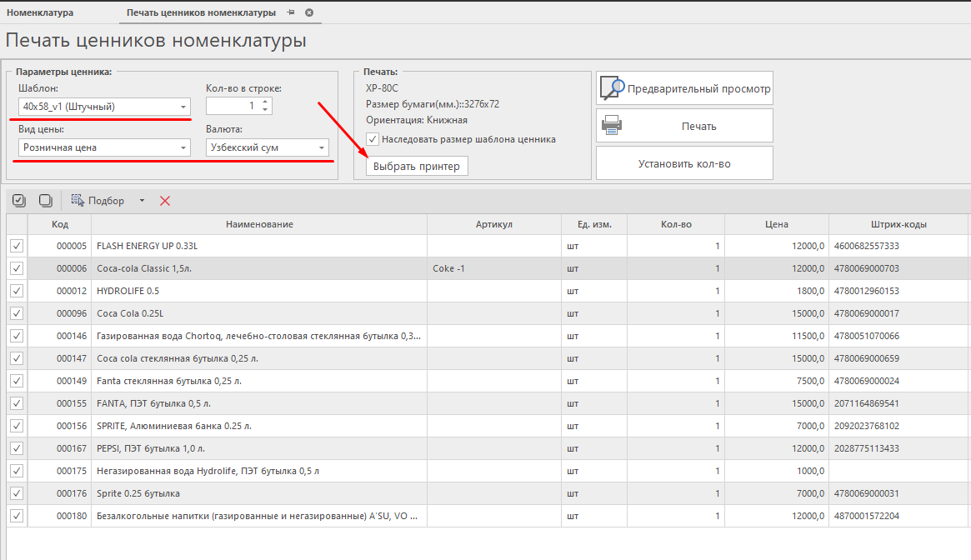971x560 pixels.
Task: Toggle Наследовать размер шаблона ценника checkbox
Action: 373,139
